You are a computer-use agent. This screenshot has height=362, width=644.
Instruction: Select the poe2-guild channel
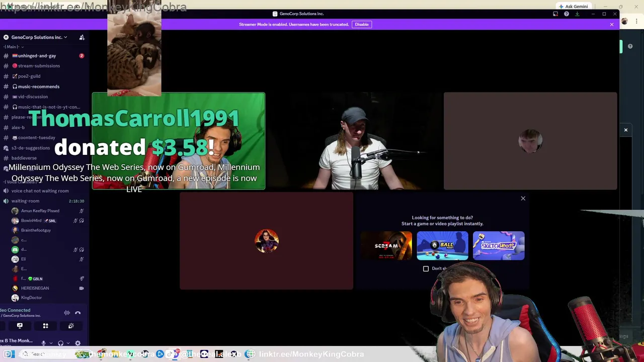pos(44,76)
